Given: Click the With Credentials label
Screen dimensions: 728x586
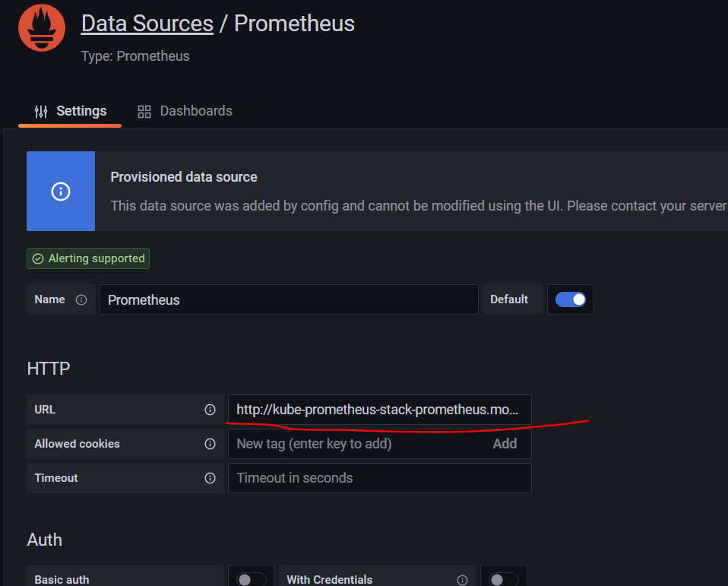Looking at the screenshot, I should click(330, 579).
